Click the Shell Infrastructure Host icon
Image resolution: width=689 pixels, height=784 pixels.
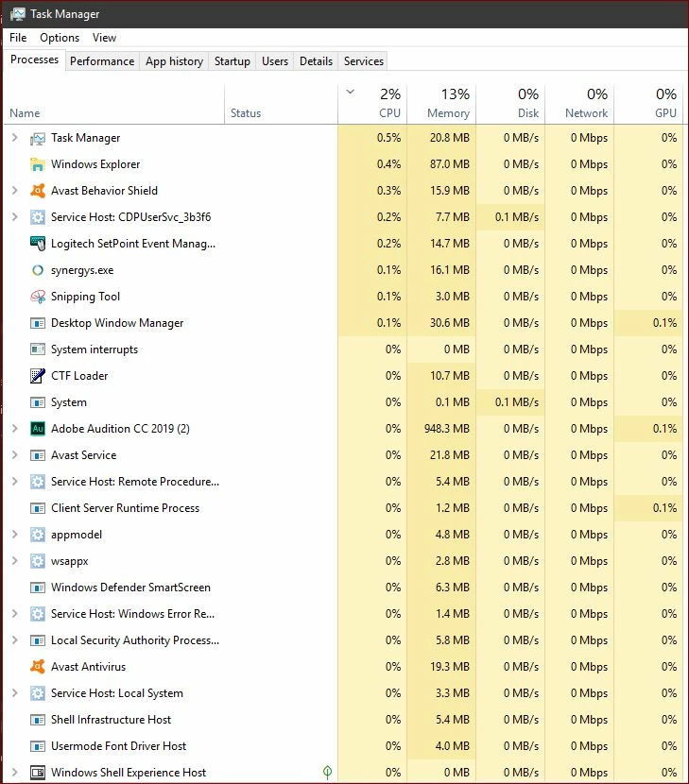[x=38, y=720]
